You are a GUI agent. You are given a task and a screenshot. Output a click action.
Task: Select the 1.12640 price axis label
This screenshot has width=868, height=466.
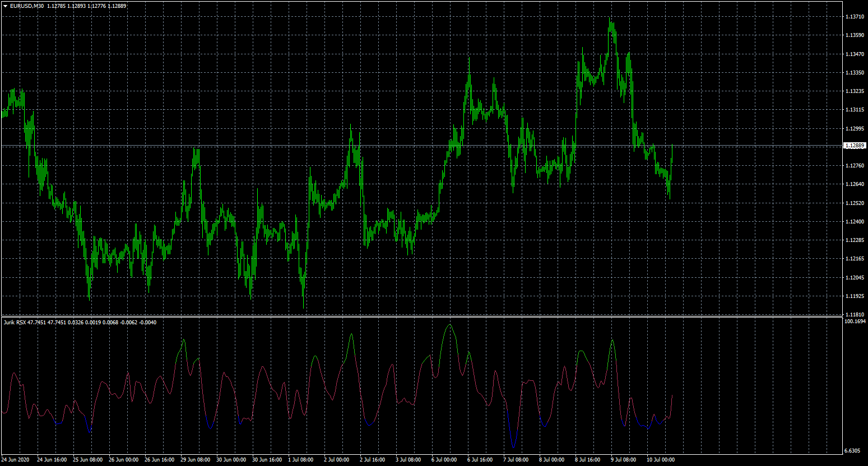[854, 184]
